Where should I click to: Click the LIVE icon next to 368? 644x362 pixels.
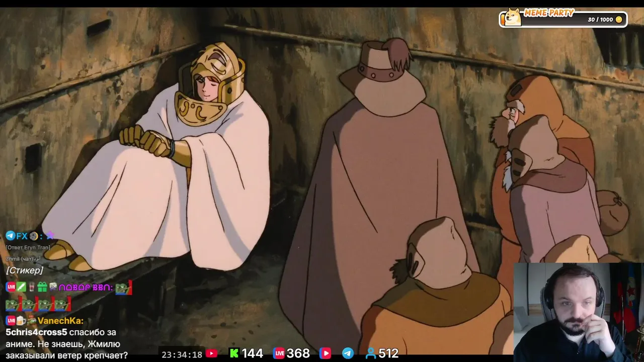click(x=279, y=353)
